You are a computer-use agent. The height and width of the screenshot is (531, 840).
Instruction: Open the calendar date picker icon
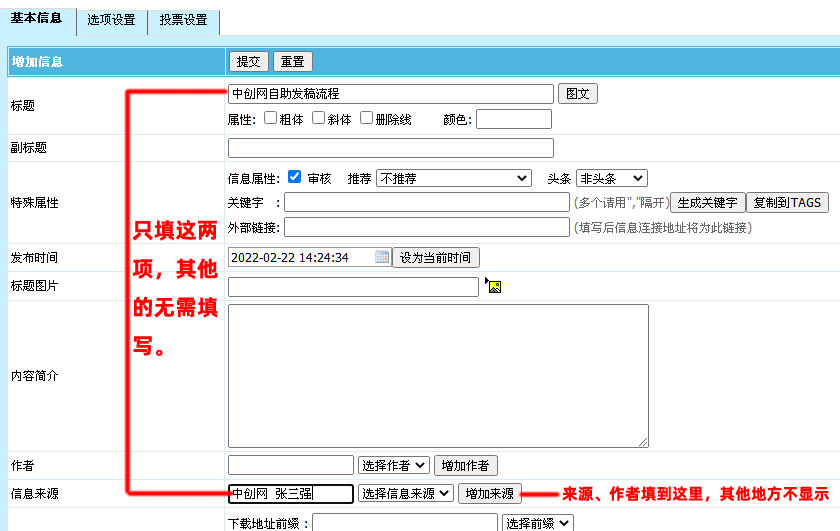382,257
